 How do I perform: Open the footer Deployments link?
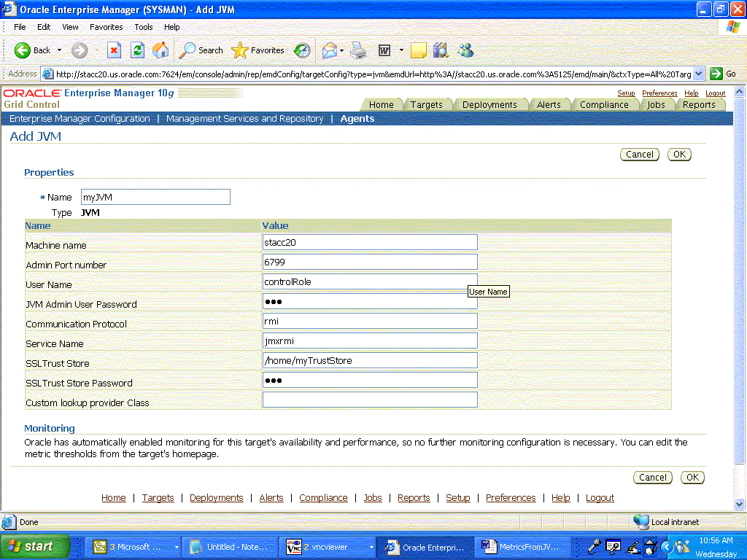[216, 497]
